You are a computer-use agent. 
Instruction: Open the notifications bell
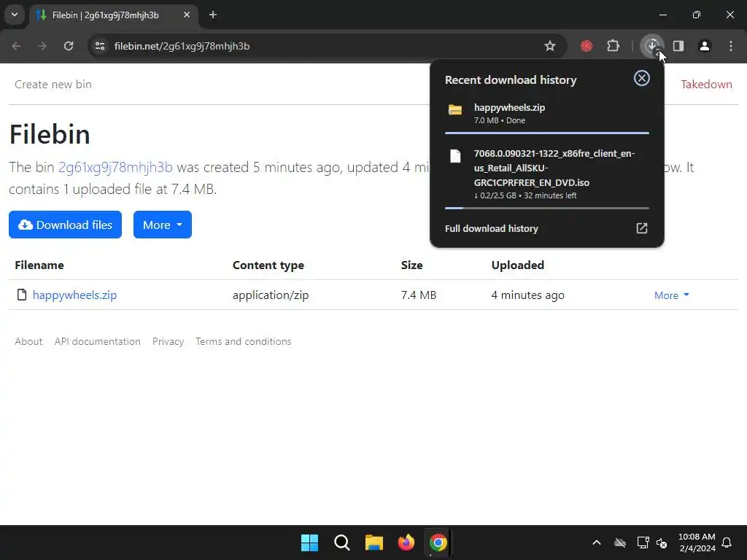click(x=727, y=542)
